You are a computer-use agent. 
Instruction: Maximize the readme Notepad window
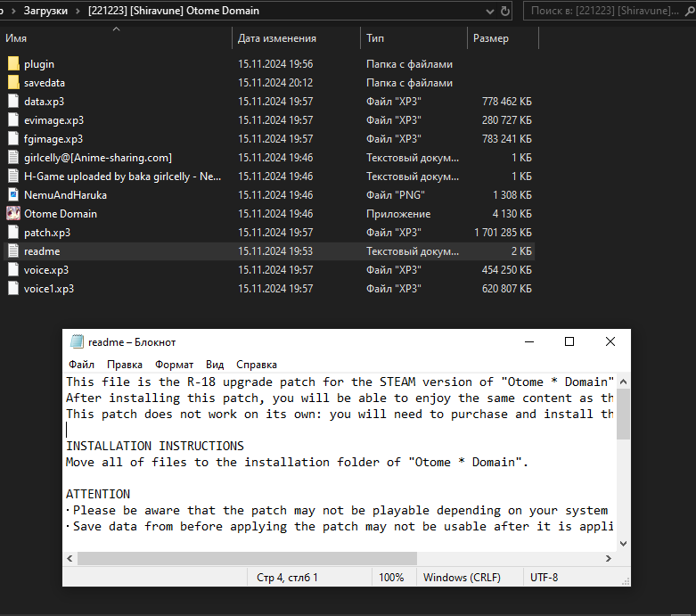tap(569, 341)
